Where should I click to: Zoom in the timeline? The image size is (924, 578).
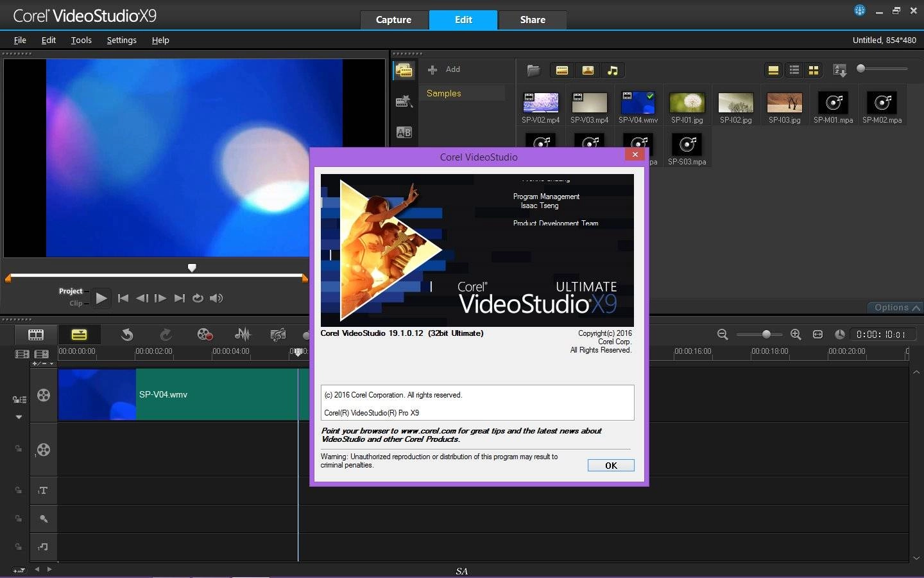click(x=796, y=335)
